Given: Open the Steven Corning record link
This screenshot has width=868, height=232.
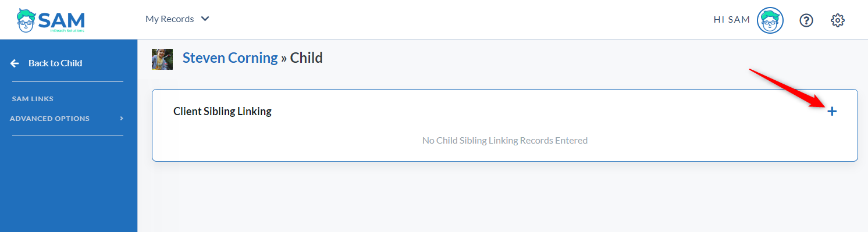Looking at the screenshot, I should (230, 58).
